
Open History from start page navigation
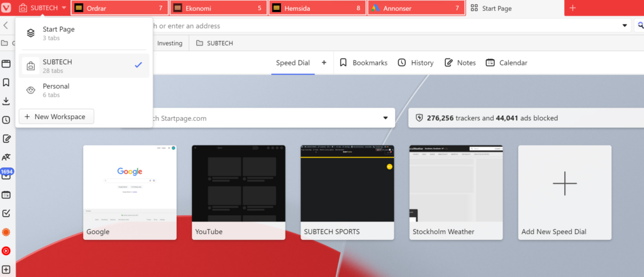tap(416, 63)
